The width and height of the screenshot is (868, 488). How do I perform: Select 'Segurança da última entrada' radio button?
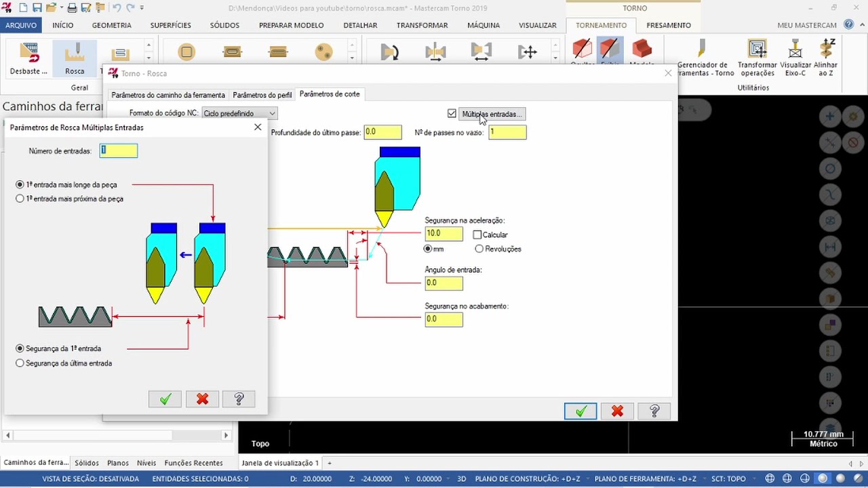20,363
